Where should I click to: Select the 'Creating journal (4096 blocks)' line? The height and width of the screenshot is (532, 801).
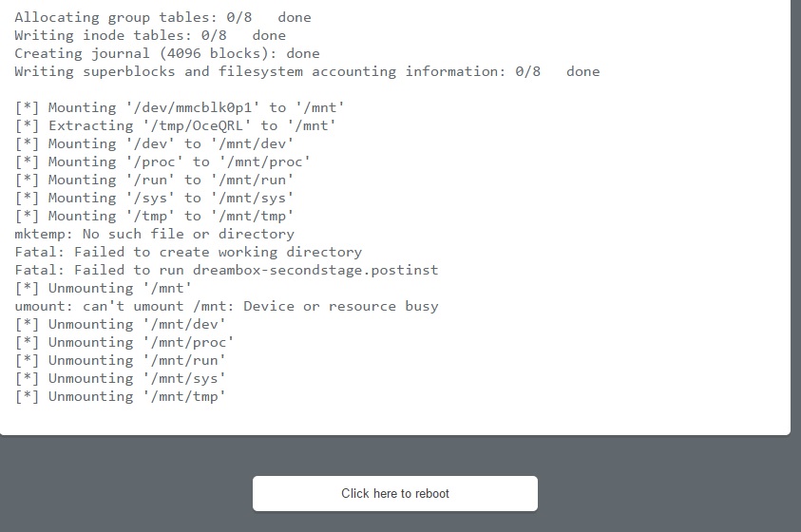click(167, 53)
